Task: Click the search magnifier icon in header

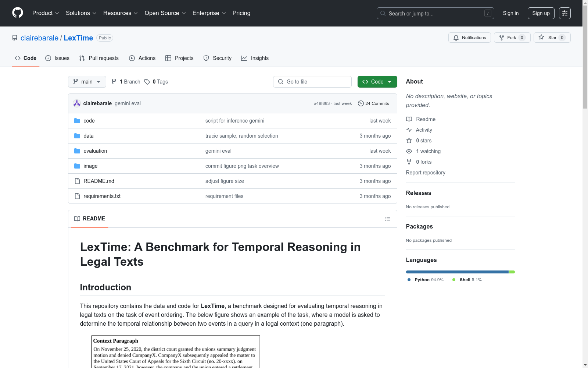Action: coord(383,13)
